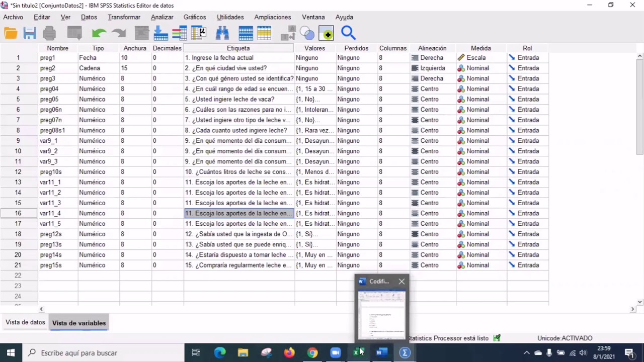Click the Tipo cell 'Cadena' for preg2
The width and height of the screenshot is (644, 362).
pos(99,68)
